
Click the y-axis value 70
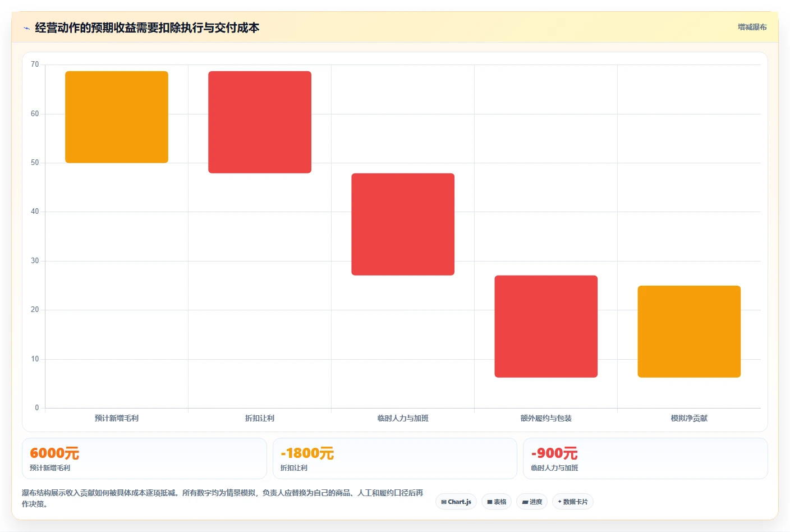[x=35, y=65]
